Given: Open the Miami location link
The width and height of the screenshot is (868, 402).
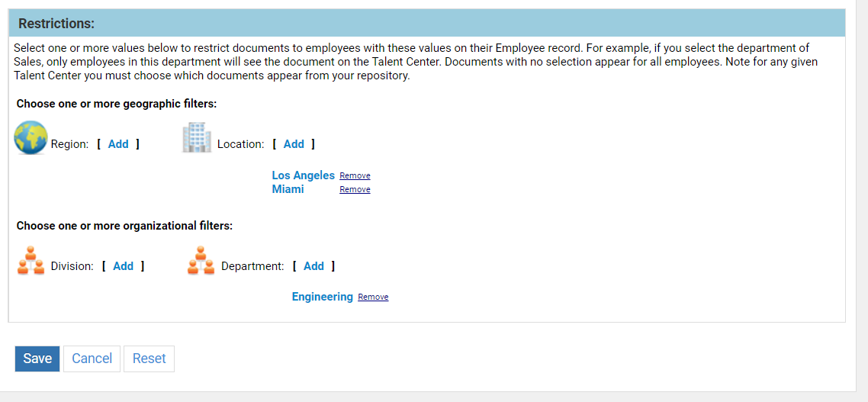Looking at the screenshot, I should tap(288, 189).
